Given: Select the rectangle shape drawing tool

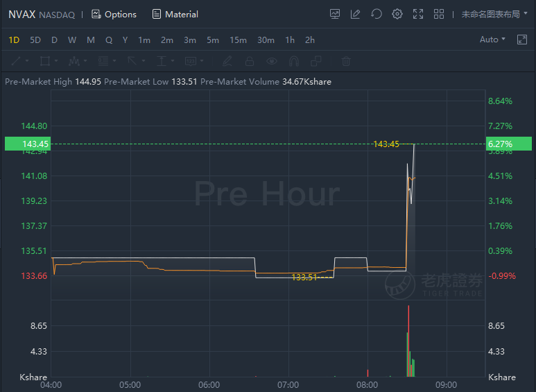Looking at the screenshot, I should point(45,61).
